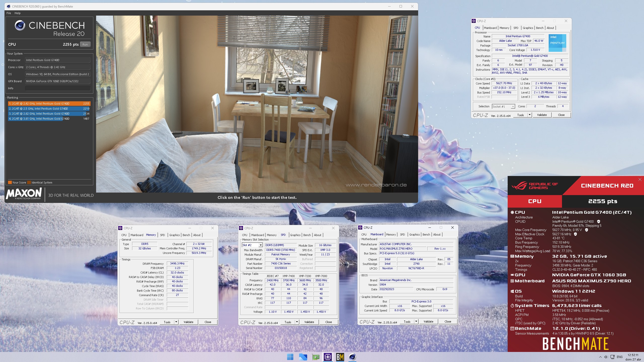Click the Memory section icon in BenchMate
Image resolution: width=644 pixels, height=362 pixels.
tap(512, 256)
